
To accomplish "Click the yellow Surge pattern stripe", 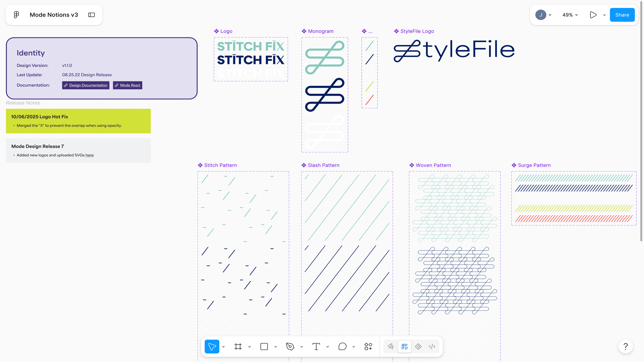I will point(574,208).
